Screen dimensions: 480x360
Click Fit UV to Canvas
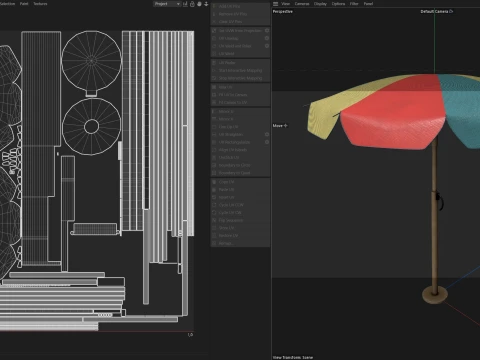click(240, 95)
